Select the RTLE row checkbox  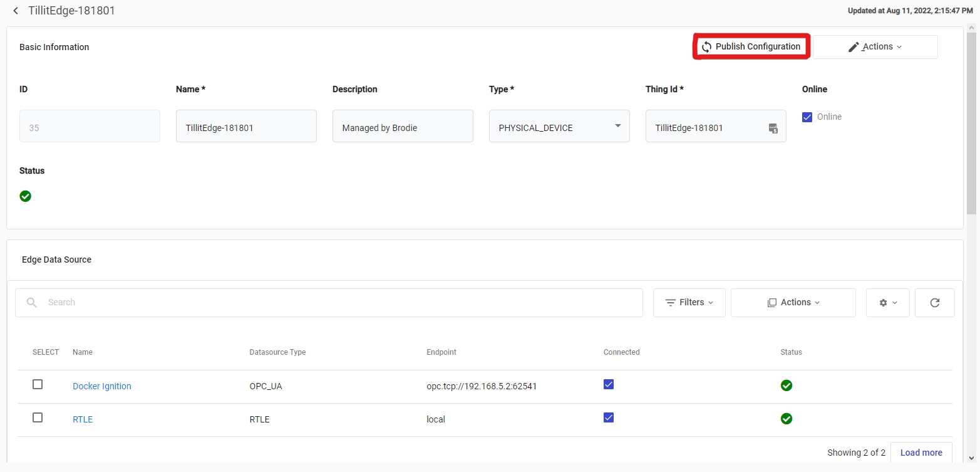click(38, 417)
